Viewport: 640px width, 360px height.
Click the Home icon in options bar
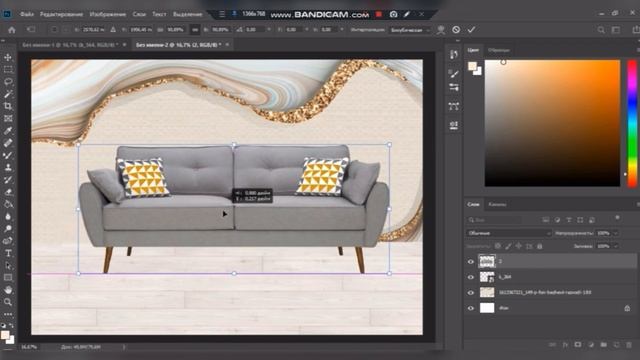pos(12,30)
